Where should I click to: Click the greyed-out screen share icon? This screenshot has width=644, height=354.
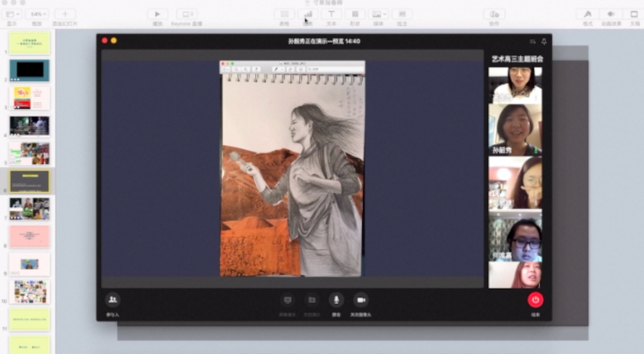(288, 300)
